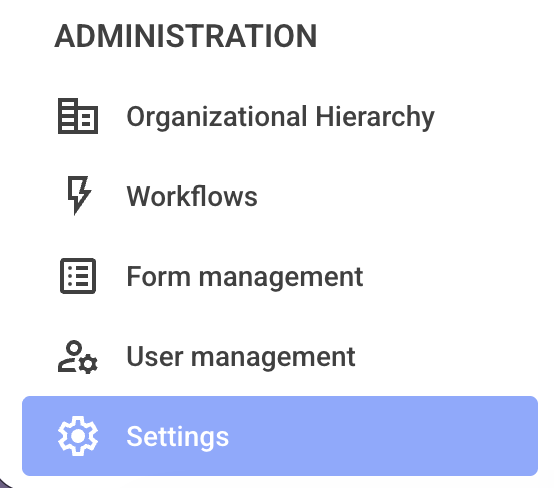The image size is (554, 488).
Task: Click the word "Organizational" in the sidebar
Action: 217,118
